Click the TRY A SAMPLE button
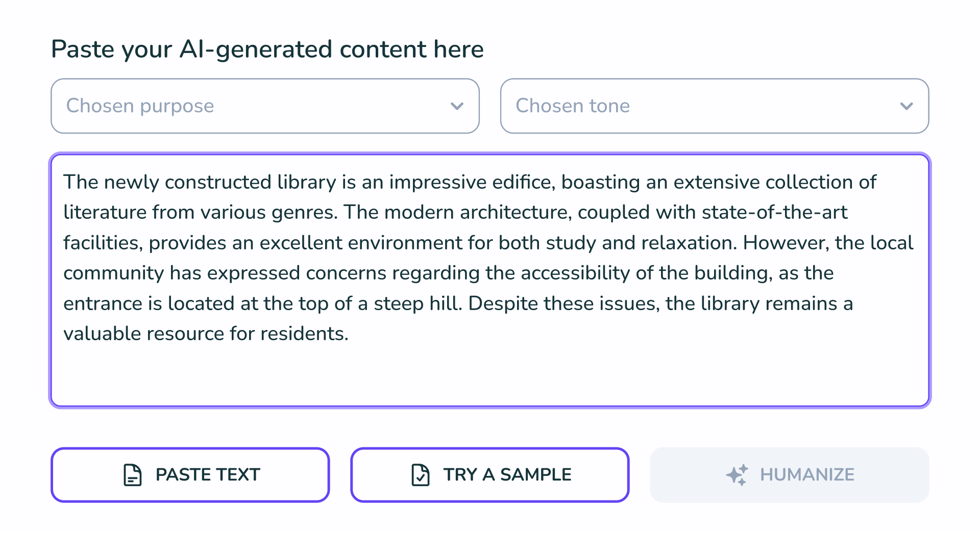 (x=490, y=475)
